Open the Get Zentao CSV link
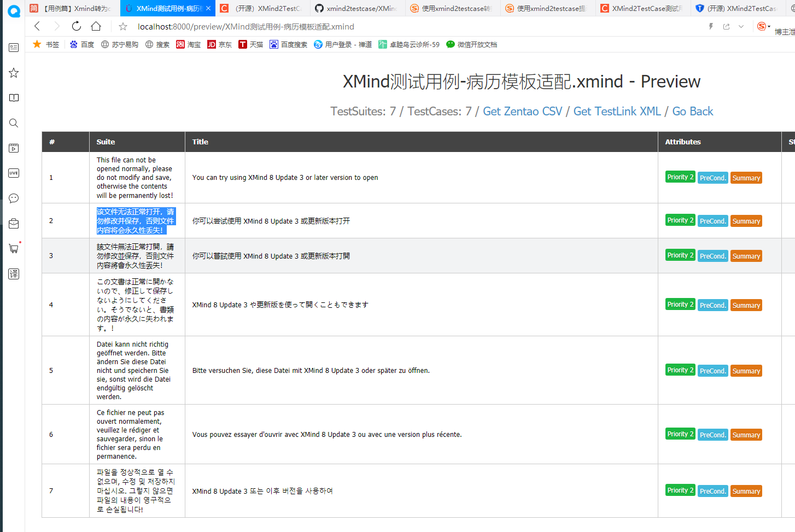The width and height of the screenshot is (795, 532). (522, 111)
